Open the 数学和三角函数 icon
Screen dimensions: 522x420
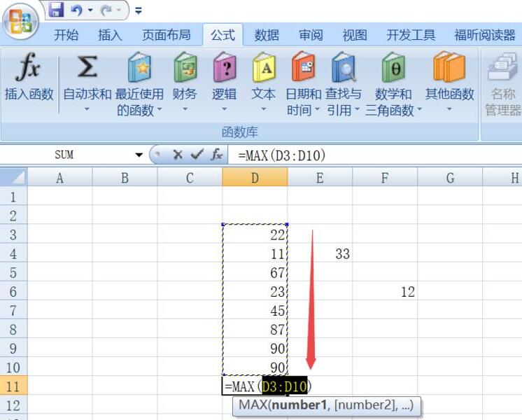393,66
